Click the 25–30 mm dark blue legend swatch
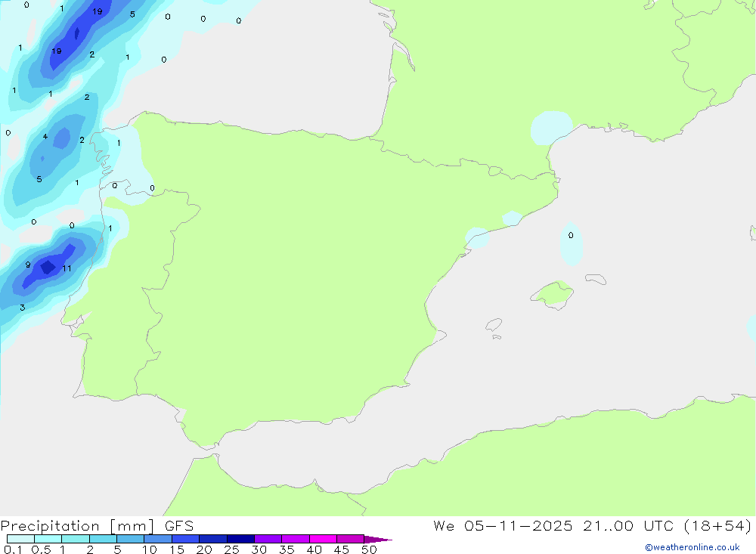756x554 pixels. pyautogui.click(x=240, y=539)
